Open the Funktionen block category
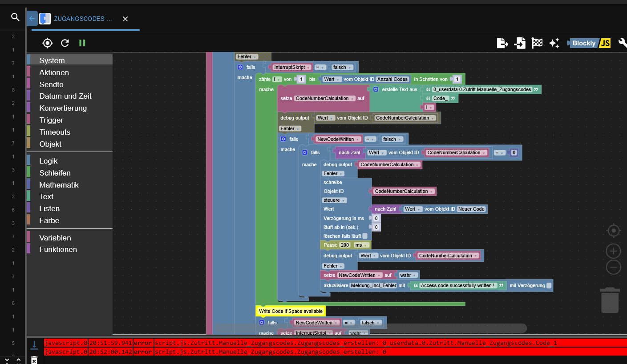Viewport: 627px width, 364px height. (69, 249)
